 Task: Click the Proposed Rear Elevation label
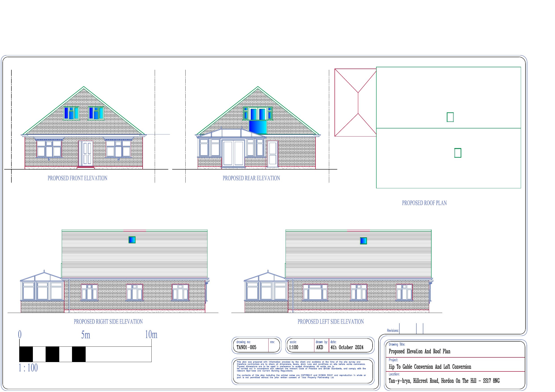click(x=251, y=178)
